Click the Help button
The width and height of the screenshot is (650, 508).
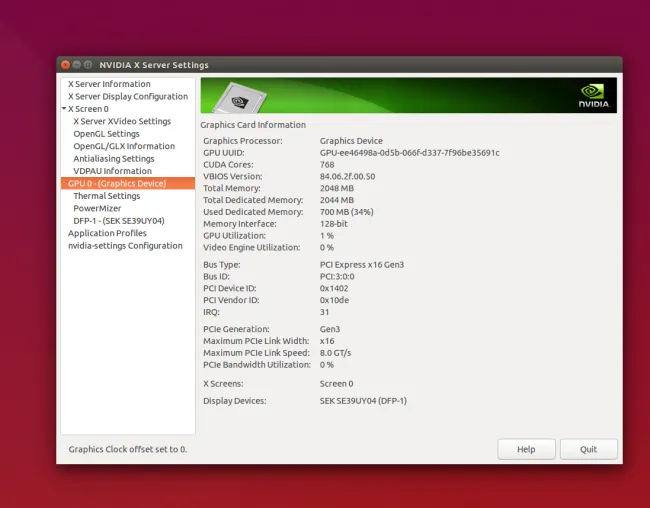(x=526, y=449)
